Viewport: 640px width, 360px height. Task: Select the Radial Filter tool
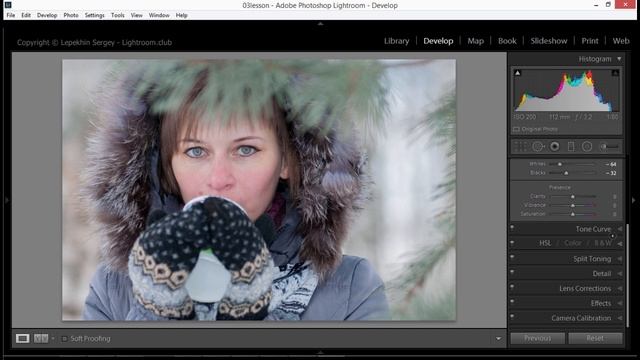(x=587, y=147)
